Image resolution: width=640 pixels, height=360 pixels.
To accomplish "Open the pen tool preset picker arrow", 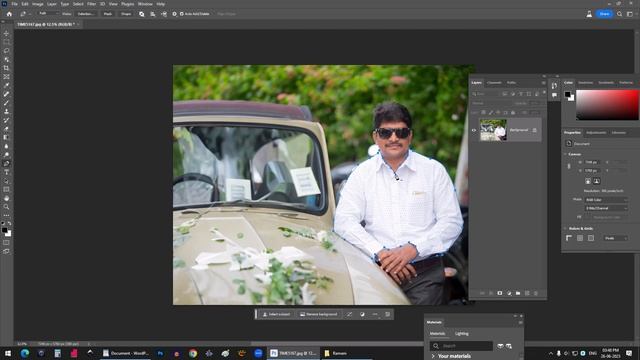I will pos(30,14).
